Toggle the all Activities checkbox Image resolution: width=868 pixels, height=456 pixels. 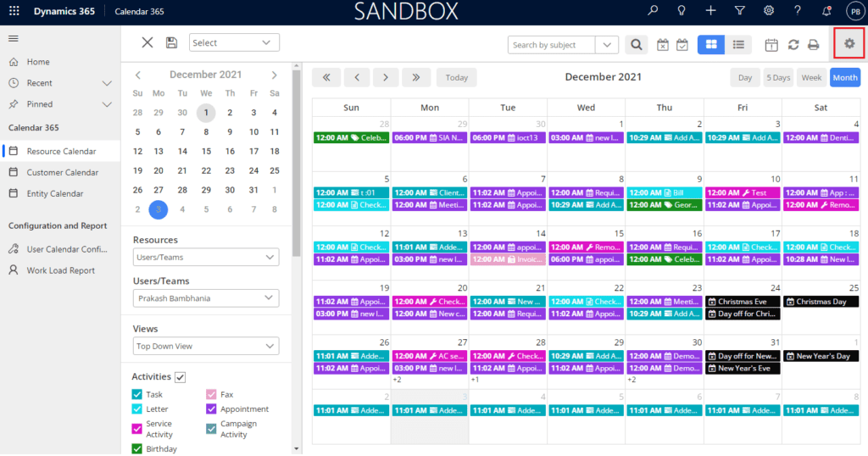point(181,376)
